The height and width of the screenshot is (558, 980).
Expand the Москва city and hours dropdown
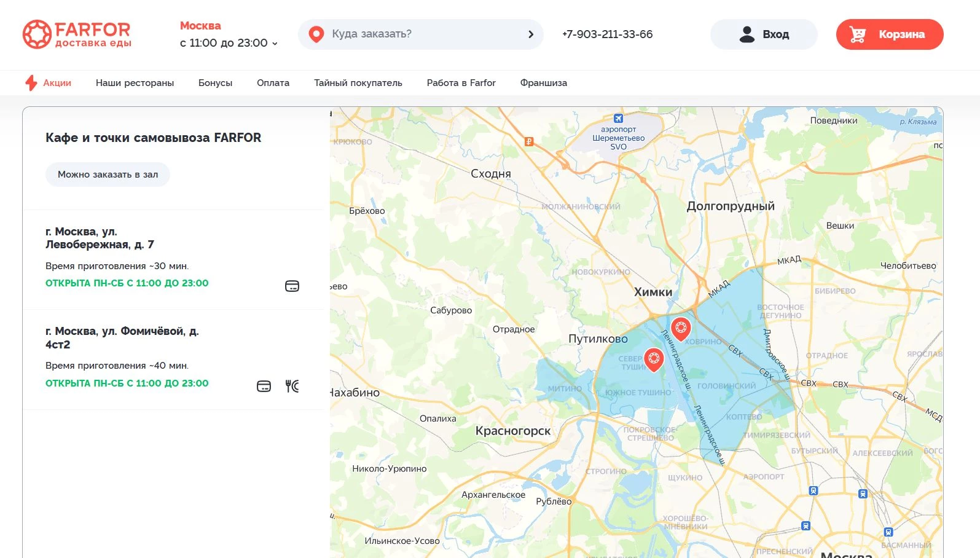(229, 42)
